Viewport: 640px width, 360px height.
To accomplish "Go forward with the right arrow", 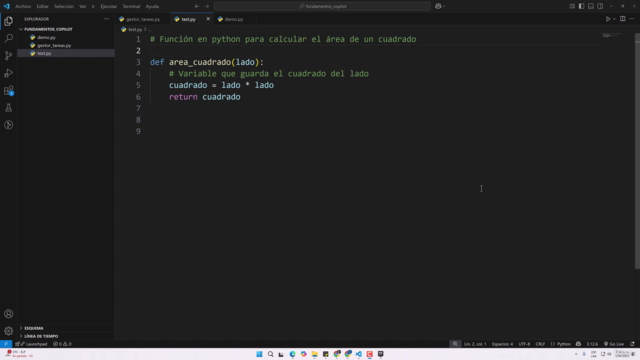I will [207, 6].
